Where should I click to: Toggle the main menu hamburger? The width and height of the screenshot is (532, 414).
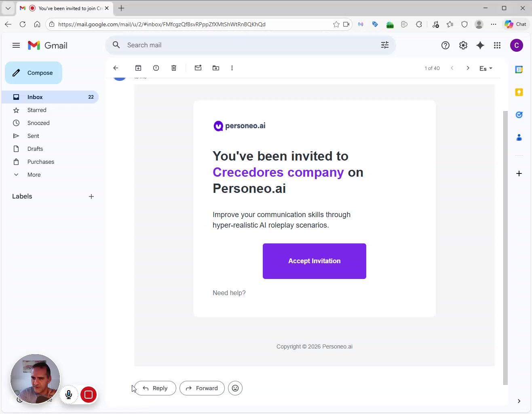(16, 45)
